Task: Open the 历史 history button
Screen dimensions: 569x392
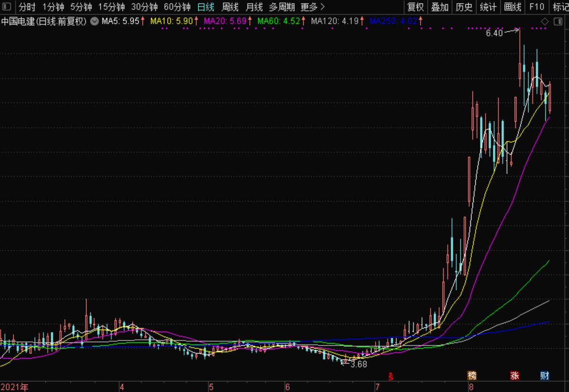Action: [x=464, y=7]
